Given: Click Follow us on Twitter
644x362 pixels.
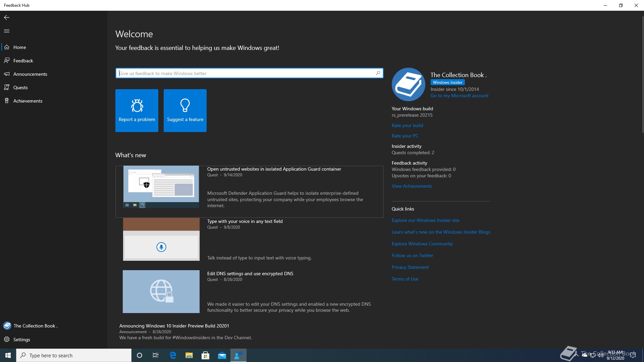Looking at the screenshot, I should click(412, 255).
